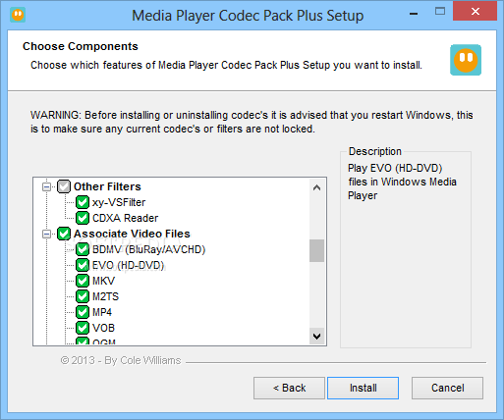Viewport: 504px width, 420px height.
Task: Maximize the setup window
Action: point(440,12)
